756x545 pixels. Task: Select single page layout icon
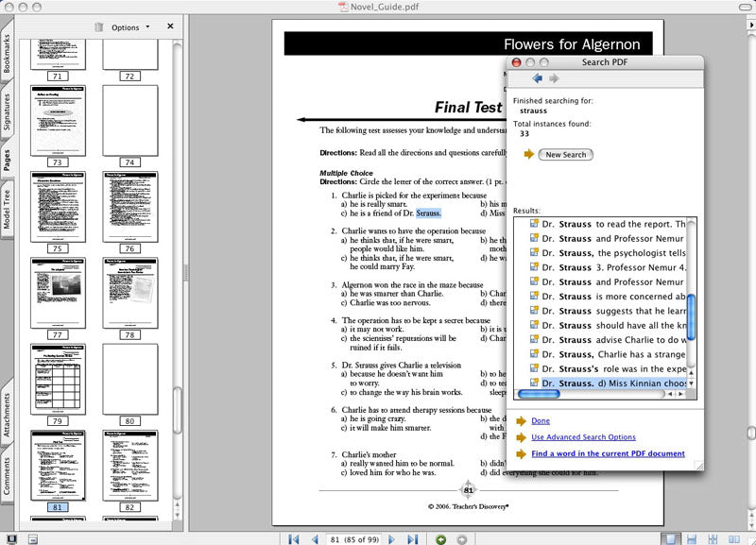click(x=670, y=538)
